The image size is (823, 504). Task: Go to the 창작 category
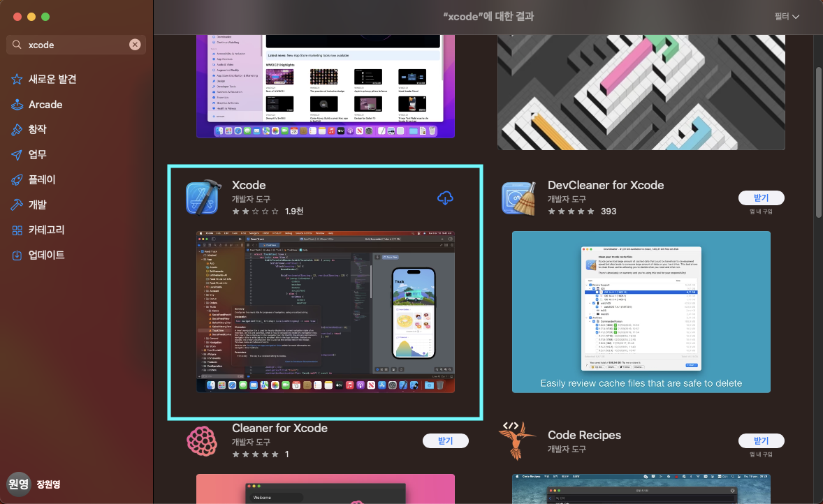click(37, 130)
